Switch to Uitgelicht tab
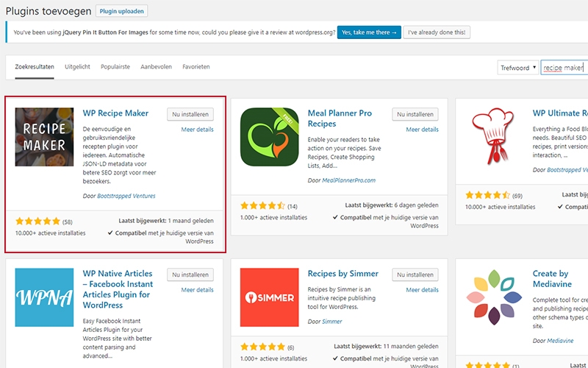The width and height of the screenshot is (588, 368). (77, 67)
